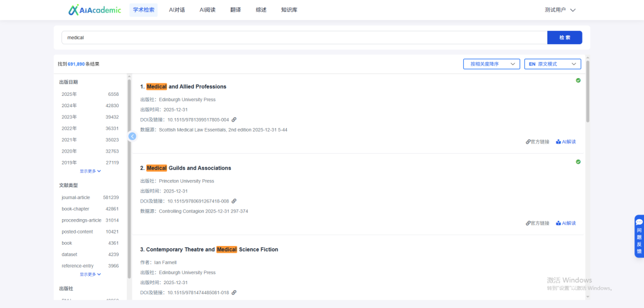
Task: Collapse the left filter sidebar arrow
Action: click(132, 136)
